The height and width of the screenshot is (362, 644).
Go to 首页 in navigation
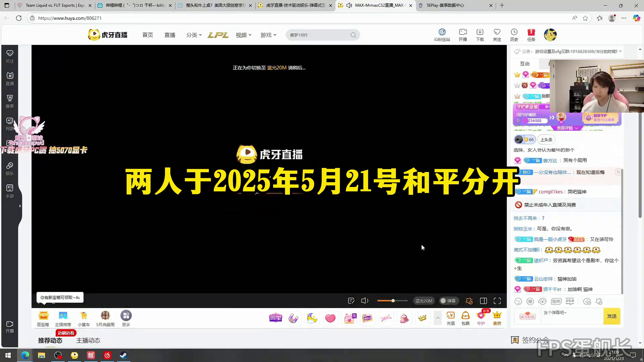pos(148,35)
